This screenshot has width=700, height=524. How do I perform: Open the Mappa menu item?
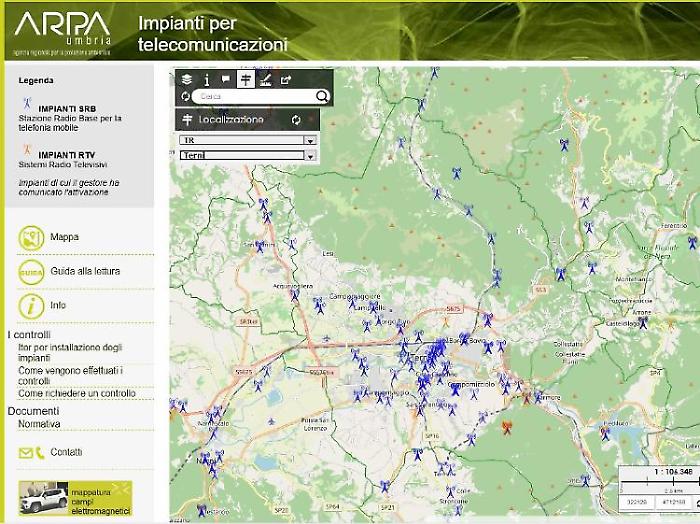(x=64, y=237)
